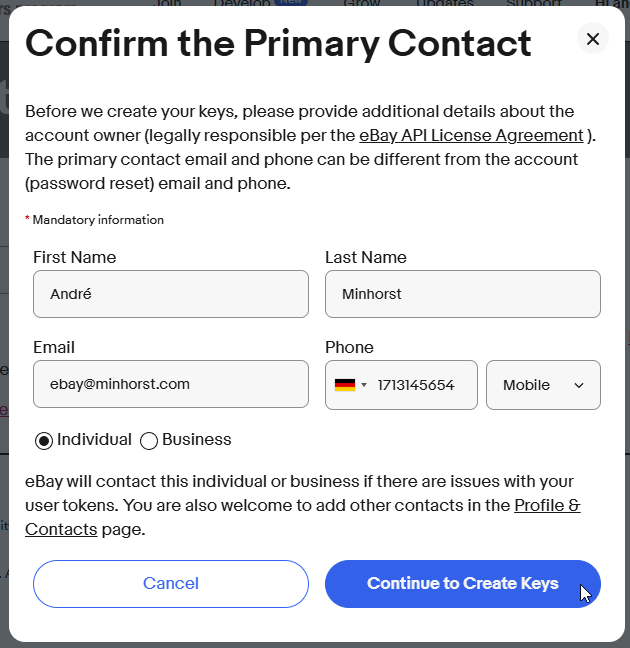Open the Mobile phone type dropdown

point(543,385)
